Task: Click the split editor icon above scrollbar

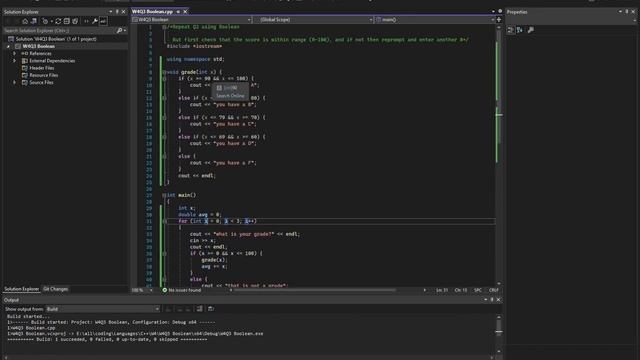Action: 499,20
